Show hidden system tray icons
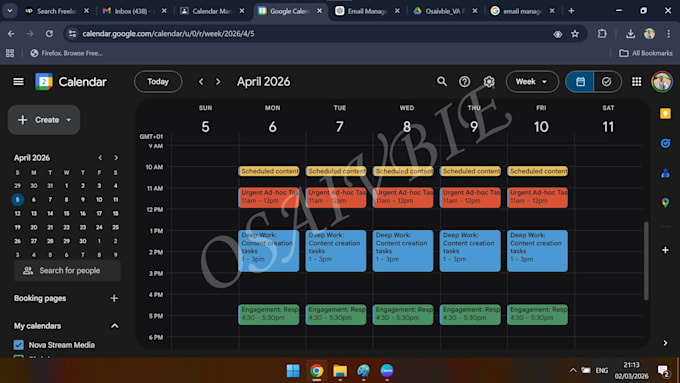 pyautogui.click(x=572, y=370)
